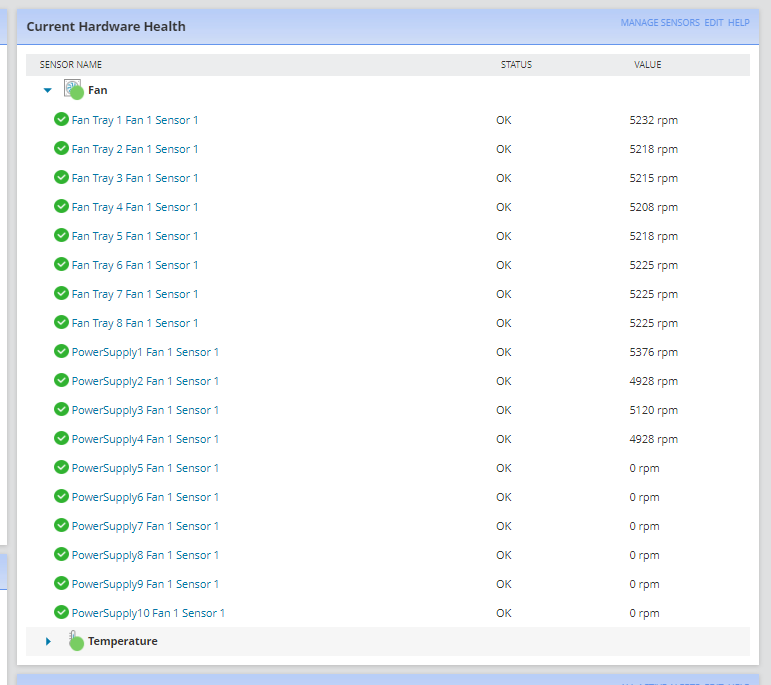Screen dimensions: 771x685
Task: Select Fan Tray 4 Fan 1 Sensor 1
Action: [135, 207]
